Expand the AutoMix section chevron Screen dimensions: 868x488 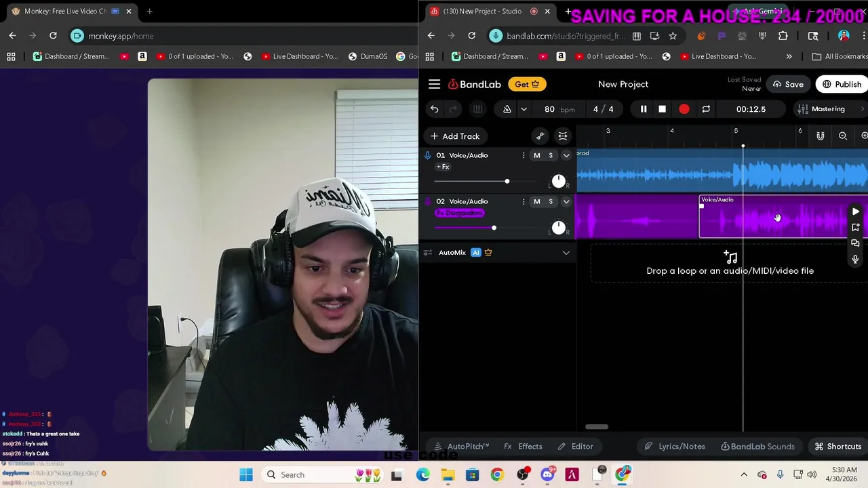[x=566, y=252]
